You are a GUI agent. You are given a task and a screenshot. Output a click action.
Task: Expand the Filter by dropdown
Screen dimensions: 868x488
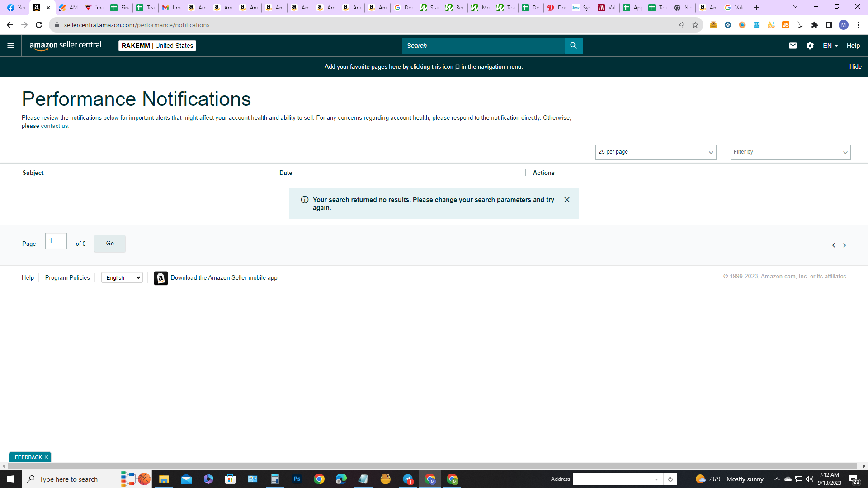(790, 152)
